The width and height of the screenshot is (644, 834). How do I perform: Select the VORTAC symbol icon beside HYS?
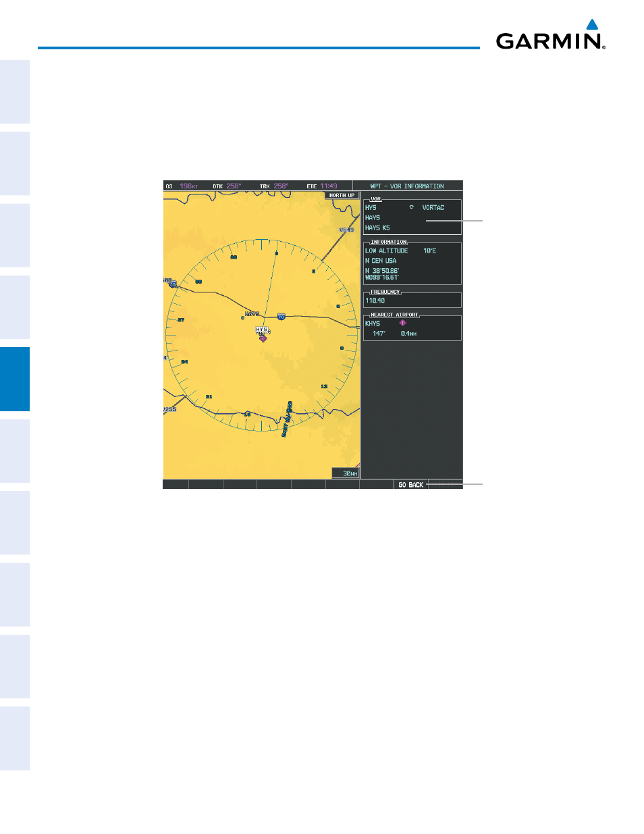coord(411,207)
